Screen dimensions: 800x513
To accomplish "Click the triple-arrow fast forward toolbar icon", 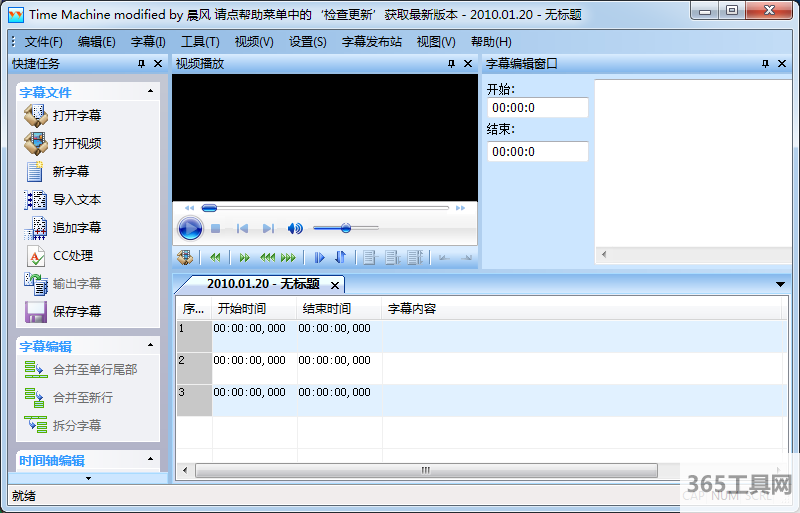I will (288, 258).
